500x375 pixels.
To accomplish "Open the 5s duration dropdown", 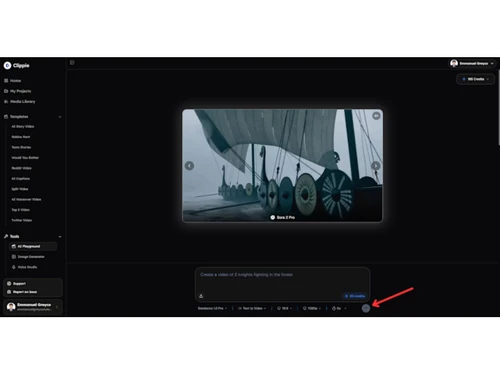I will tap(339, 308).
